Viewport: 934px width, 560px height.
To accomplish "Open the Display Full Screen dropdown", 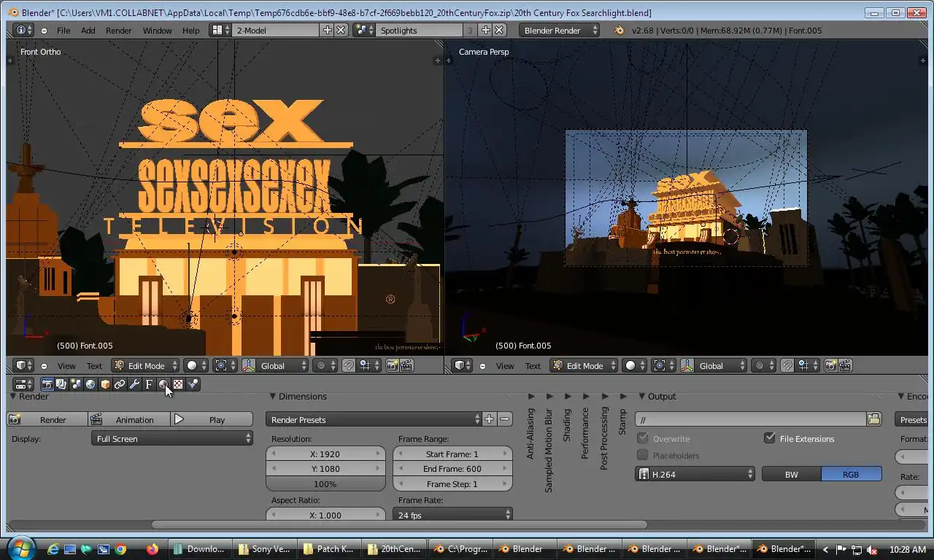I will coord(172,438).
